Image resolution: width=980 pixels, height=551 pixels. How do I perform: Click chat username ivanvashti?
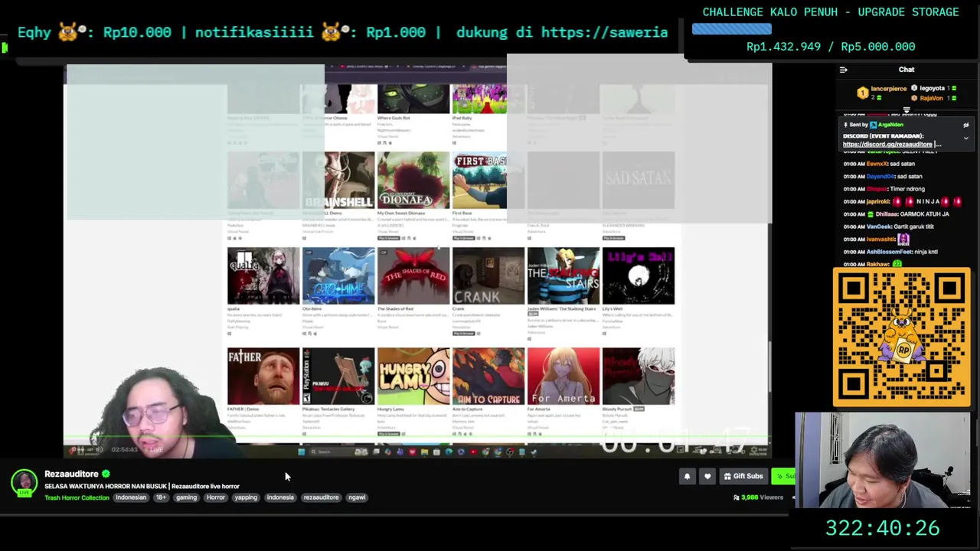(x=880, y=240)
